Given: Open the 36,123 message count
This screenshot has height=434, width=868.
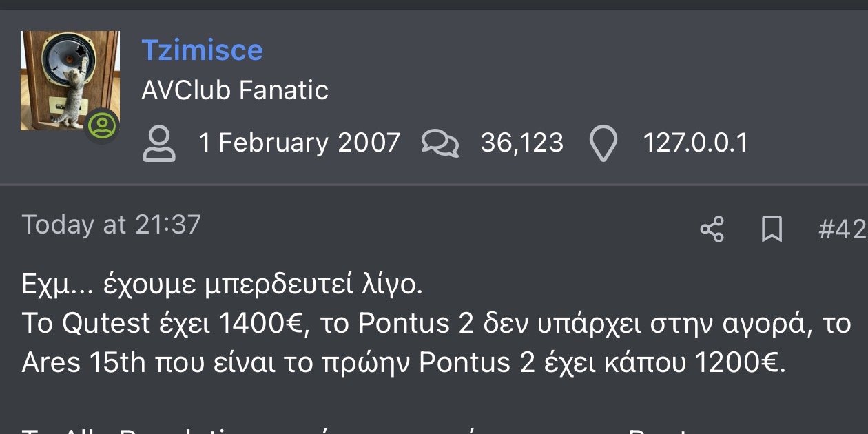Looking at the screenshot, I should tap(521, 143).
